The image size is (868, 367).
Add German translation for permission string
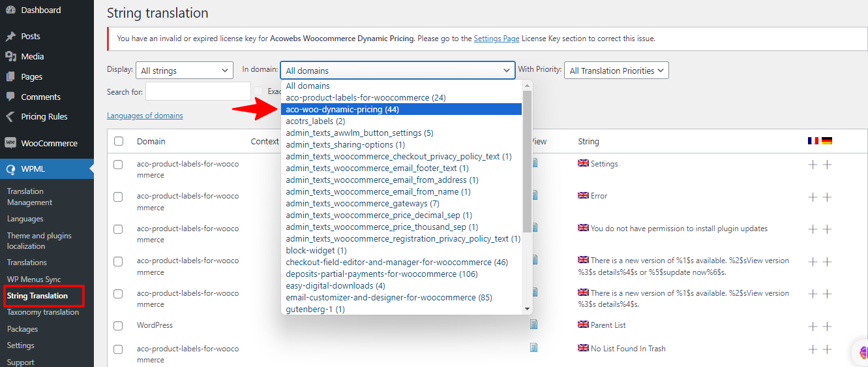pos(827,229)
